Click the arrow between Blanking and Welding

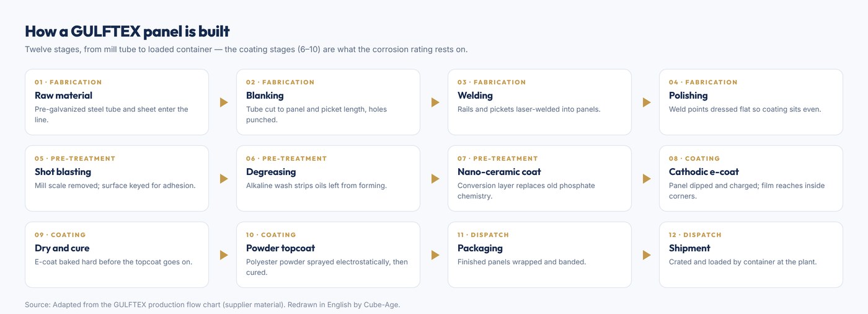tap(435, 102)
